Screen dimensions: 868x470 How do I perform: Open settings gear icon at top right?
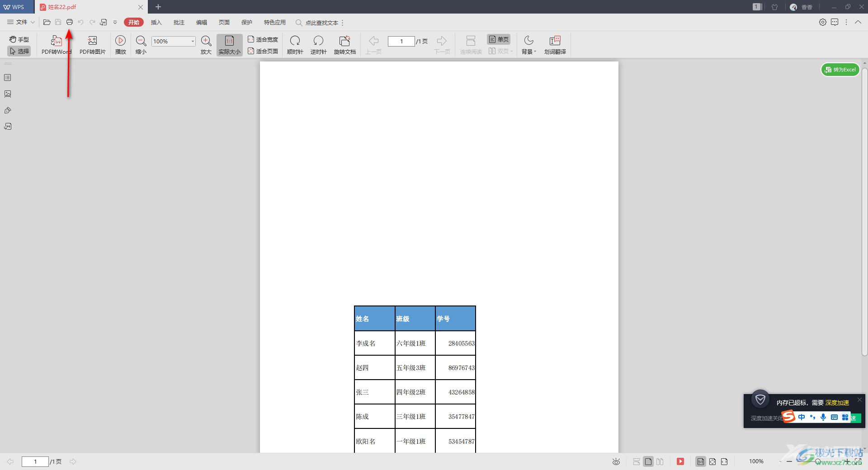823,22
